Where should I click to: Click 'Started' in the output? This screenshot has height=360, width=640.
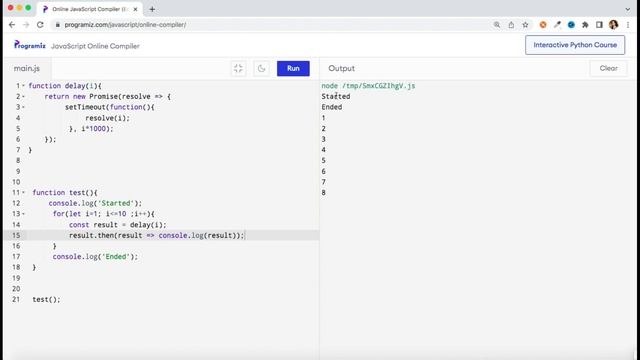(336, 96)
